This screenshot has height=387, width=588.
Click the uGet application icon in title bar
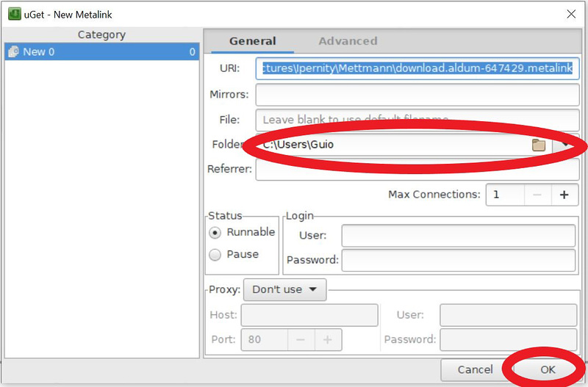(15, 14)
